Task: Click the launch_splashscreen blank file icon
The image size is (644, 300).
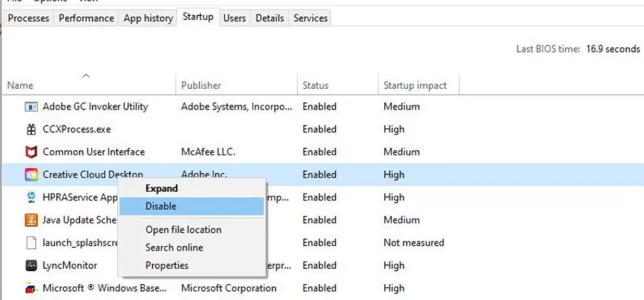Action: 31,243
